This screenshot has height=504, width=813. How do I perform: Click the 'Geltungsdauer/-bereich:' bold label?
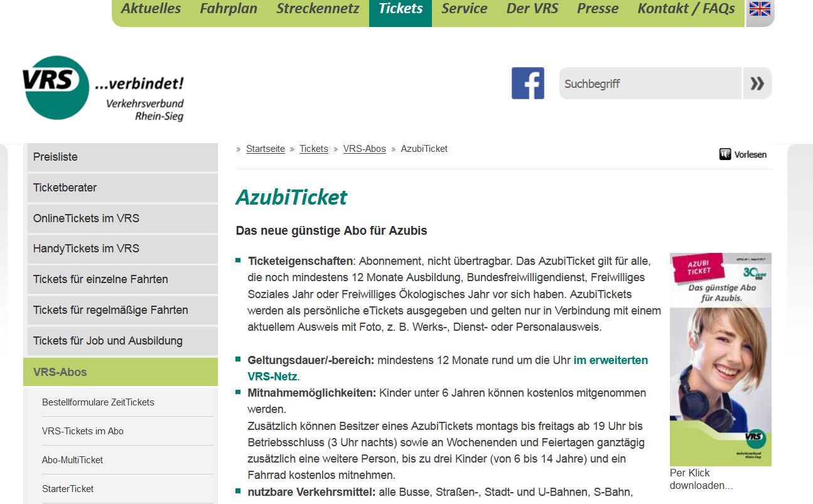click(x=311, y=360)
